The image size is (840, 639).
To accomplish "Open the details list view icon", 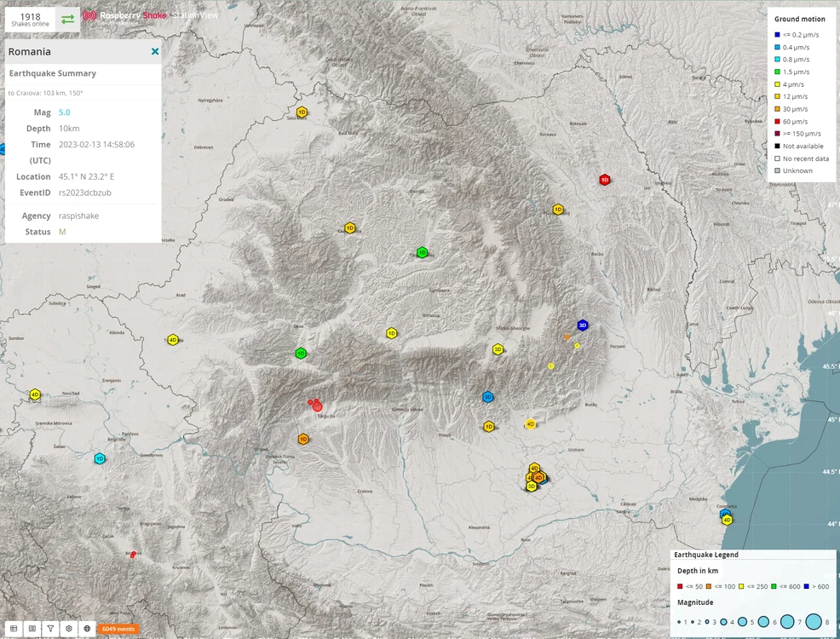I will (x=32, y=628).
